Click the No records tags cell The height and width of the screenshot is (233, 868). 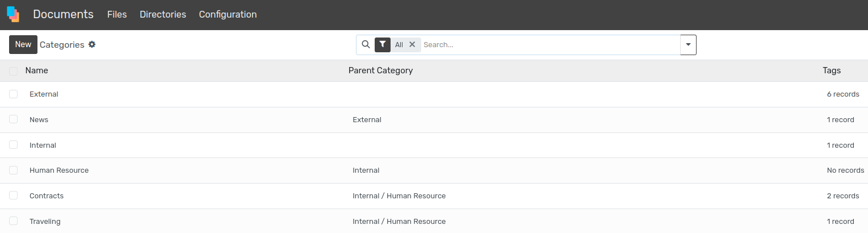(x=845, y=170)
